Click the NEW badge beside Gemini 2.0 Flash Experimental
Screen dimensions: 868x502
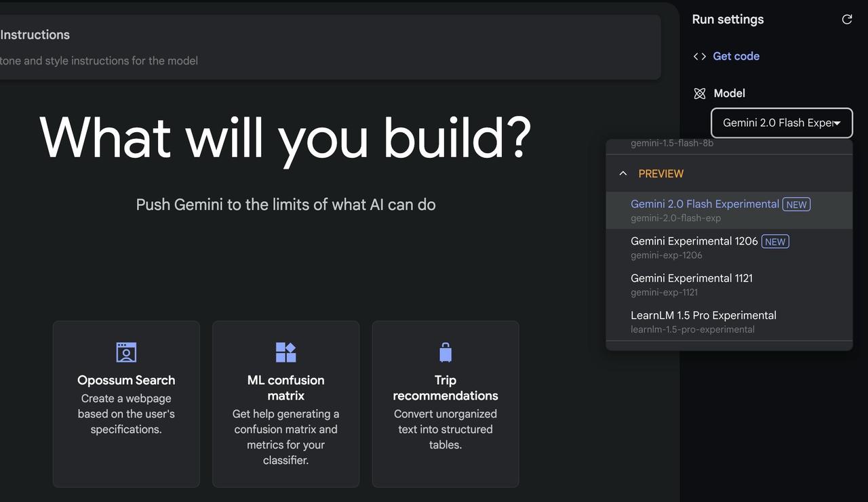[x=797, y=205]
